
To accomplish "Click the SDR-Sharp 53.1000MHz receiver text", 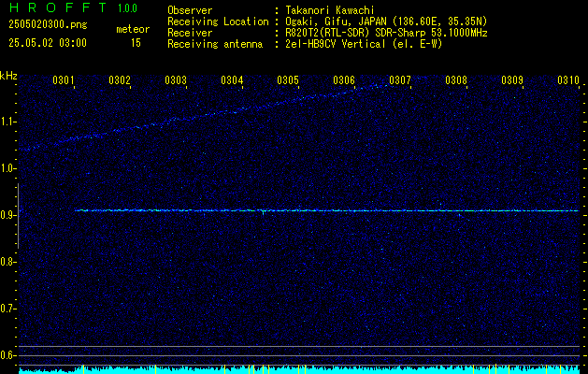I will (431, 33).
